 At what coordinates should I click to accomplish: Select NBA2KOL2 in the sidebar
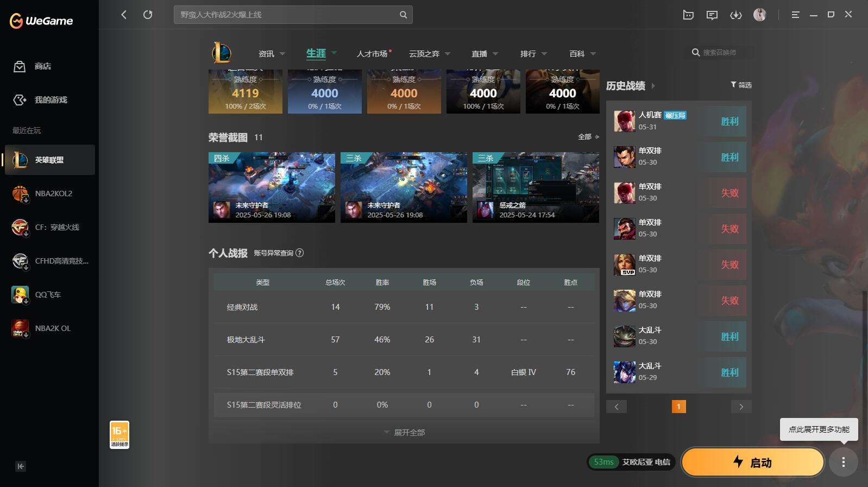[x=50, y=193]
